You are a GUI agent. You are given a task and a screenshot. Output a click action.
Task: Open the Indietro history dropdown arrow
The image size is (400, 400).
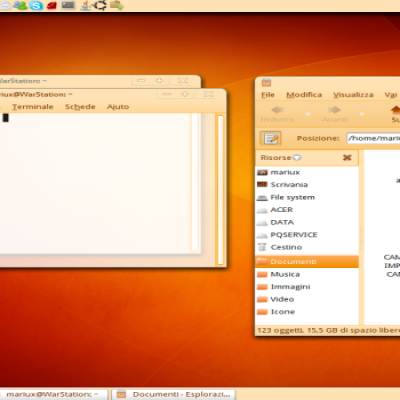308,114
